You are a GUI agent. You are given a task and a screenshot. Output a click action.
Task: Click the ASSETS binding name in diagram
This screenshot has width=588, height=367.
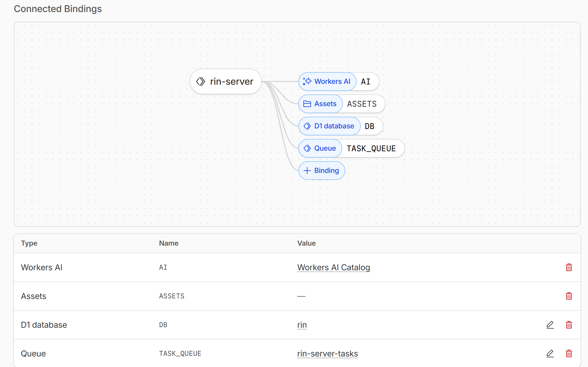coord(362,104)
